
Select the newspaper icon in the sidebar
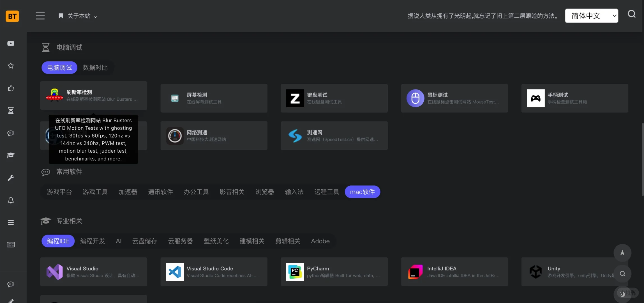(11, 244)
